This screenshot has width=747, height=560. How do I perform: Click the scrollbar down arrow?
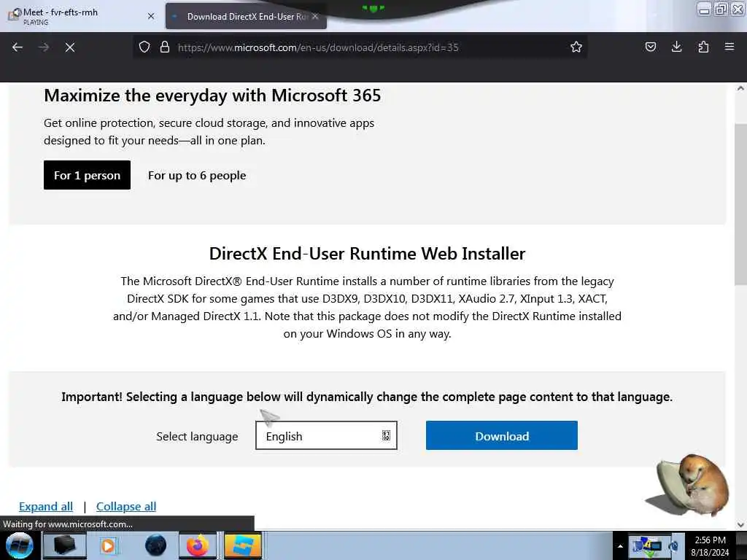[x=740, y=525]
